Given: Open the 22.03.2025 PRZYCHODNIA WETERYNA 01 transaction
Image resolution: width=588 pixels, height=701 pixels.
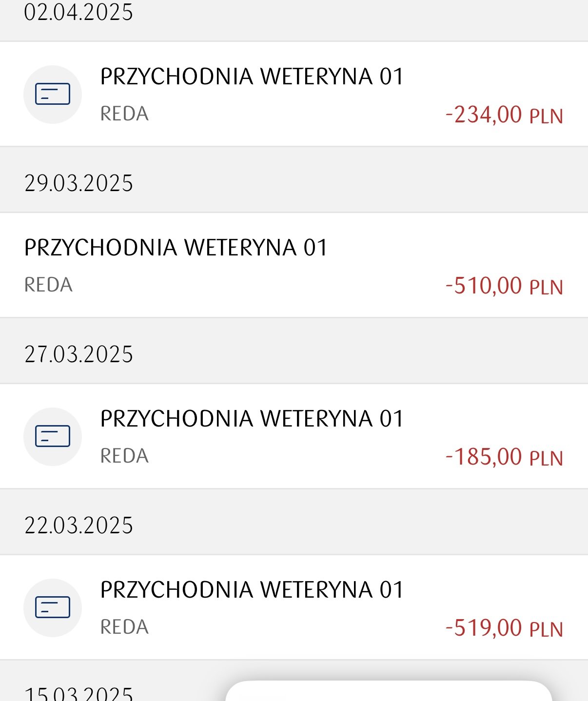Looking at the screenshot, I should pos(294,607).
